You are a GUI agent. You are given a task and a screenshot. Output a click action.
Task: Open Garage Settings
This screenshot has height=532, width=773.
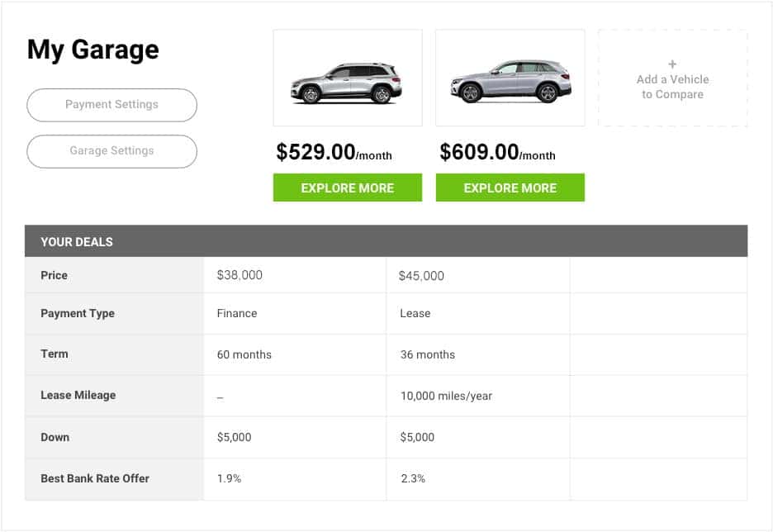coord(112,151)
